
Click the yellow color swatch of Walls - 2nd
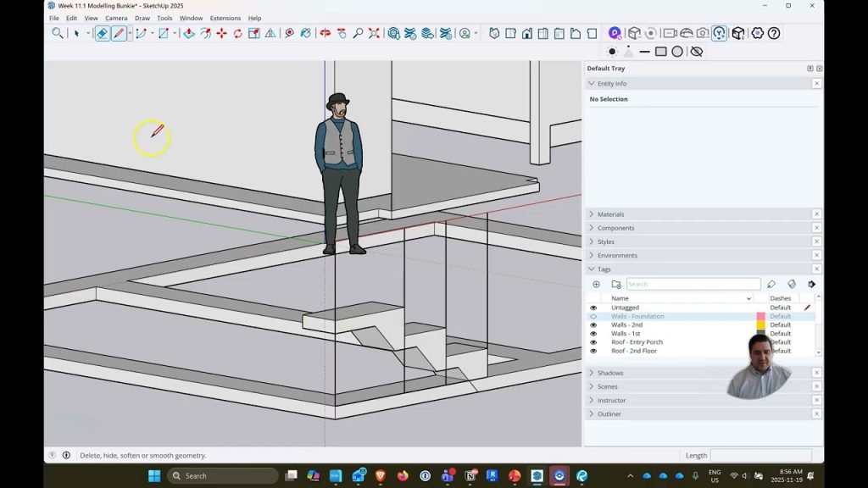click(760, 324)
